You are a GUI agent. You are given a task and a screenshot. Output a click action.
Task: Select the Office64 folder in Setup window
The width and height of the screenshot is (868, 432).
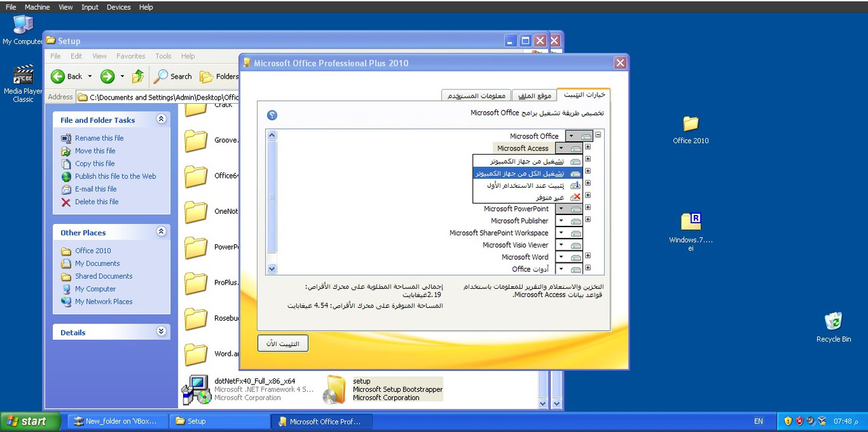point(212,176)
